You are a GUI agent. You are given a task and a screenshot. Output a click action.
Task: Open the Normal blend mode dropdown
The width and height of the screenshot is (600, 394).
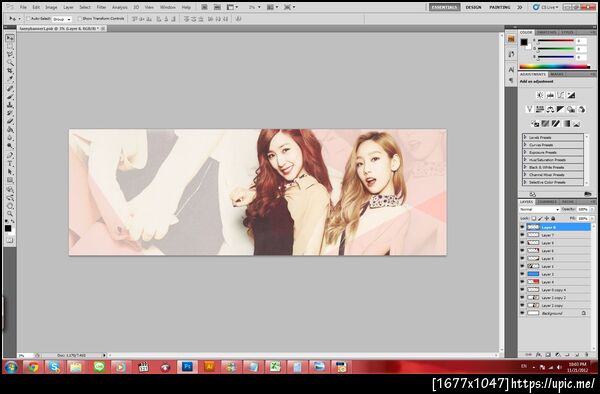point(539,210)
